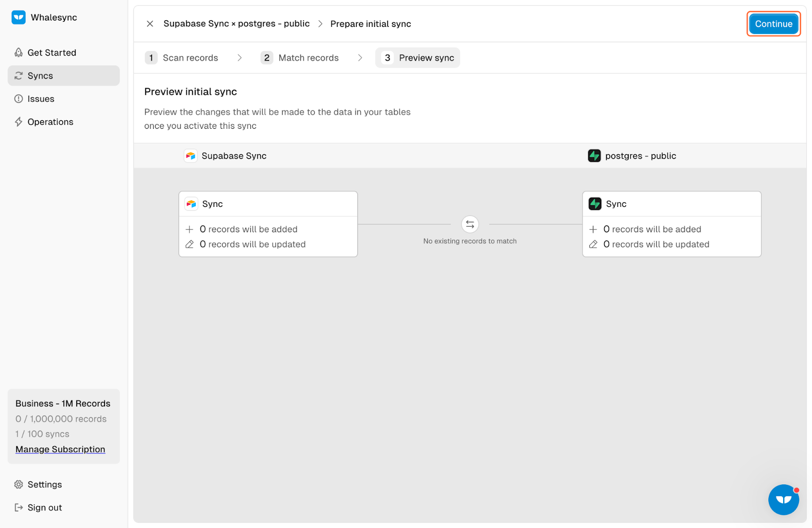Click the Syncs refresh-arrows icon

coord(19,76)
